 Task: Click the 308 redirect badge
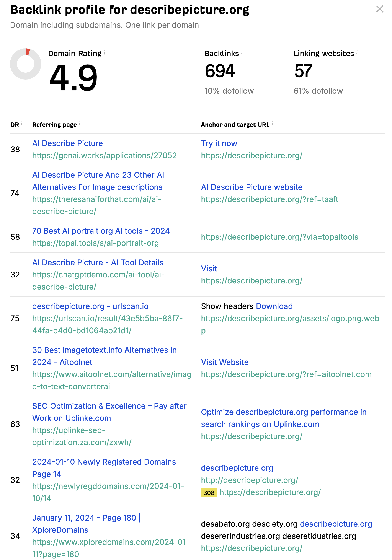click(209, 492)
